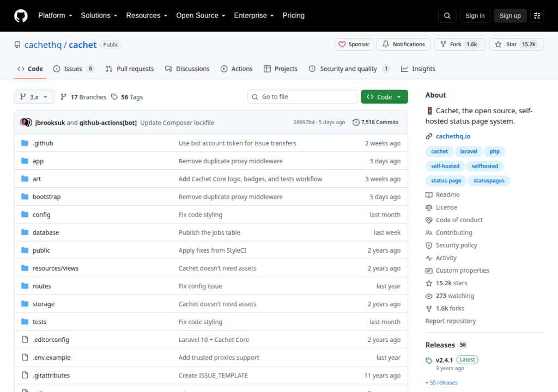Open Activity in the About sidebar
This screenshot has width=558, height=392.
(x=441, y=258)
